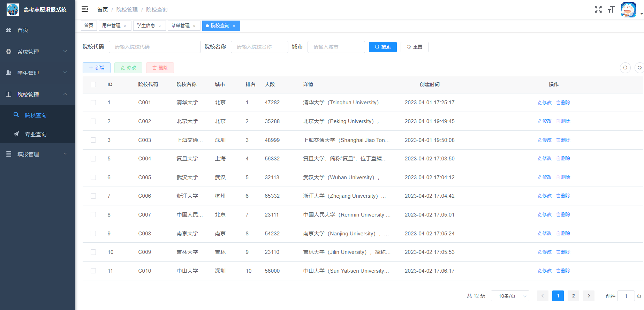This screenshot has width=644, height=310.
Task: Check the row for 中山大学
Action: (93, 271)
